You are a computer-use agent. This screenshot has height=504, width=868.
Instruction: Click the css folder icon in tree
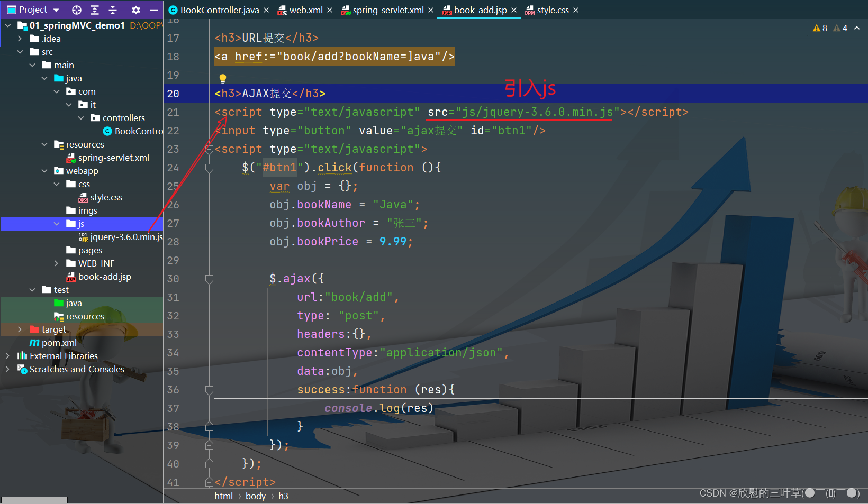click(71, 184)
